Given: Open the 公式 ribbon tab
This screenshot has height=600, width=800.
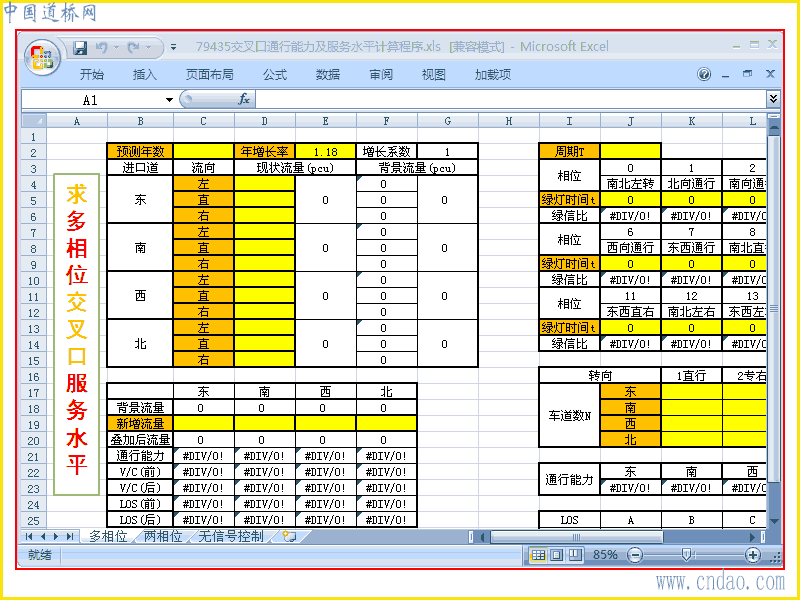Looking at the screenshot, I should [x=275, y=74].
